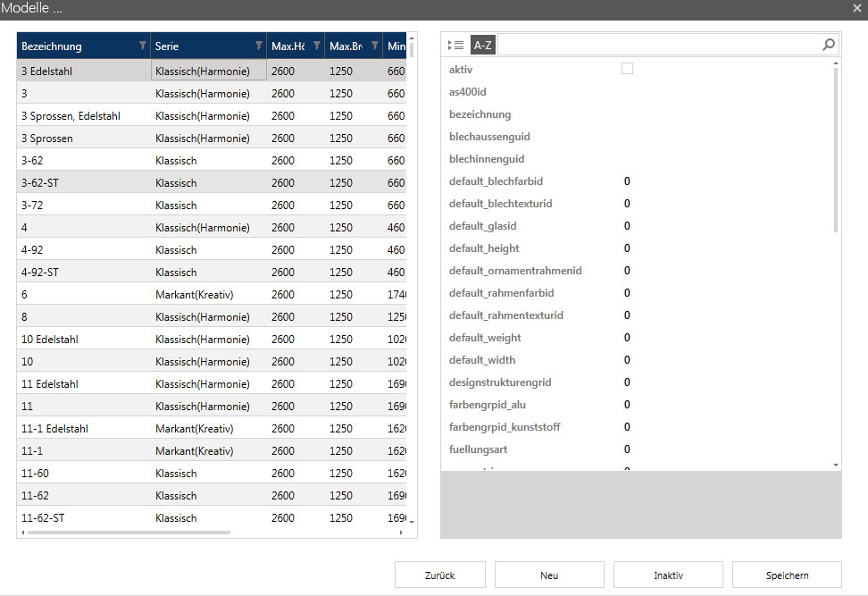Screen dimensions: 868x596
Task: Select row '3 Sprossen, Edelstahl'
Action: [x=212, y=116]
